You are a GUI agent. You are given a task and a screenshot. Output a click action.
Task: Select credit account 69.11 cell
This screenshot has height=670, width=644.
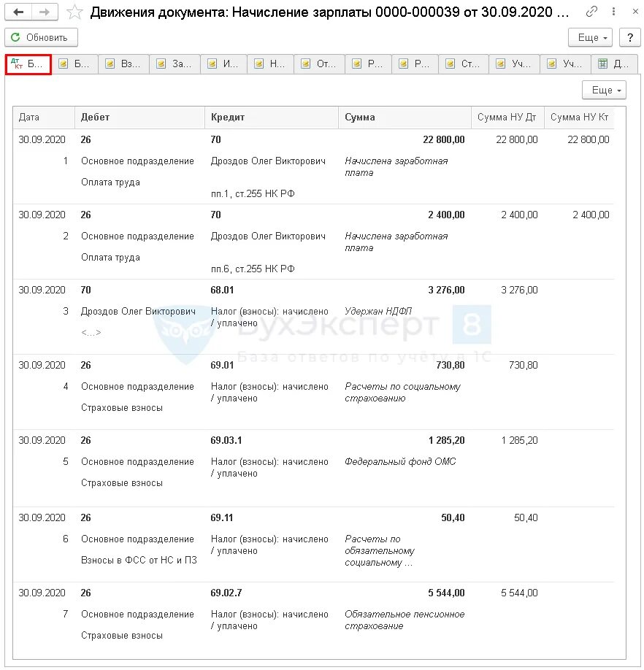click(x=222, y=518)
